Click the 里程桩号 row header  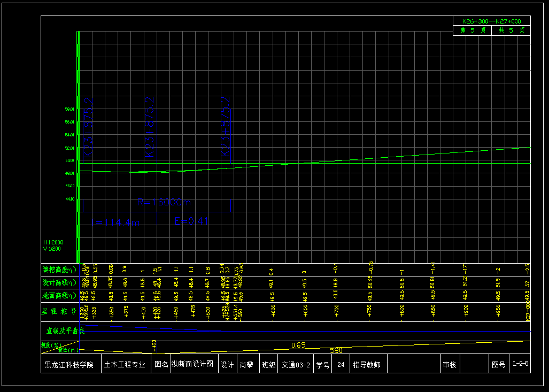pos(59,311)
